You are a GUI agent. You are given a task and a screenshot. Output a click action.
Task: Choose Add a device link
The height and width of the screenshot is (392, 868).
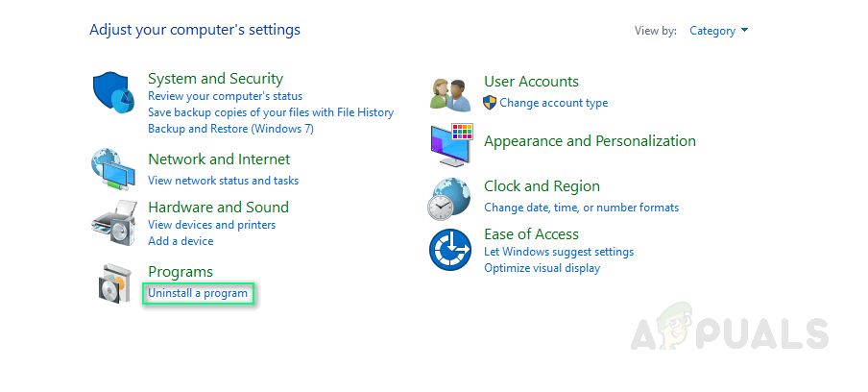pos(181,241)
